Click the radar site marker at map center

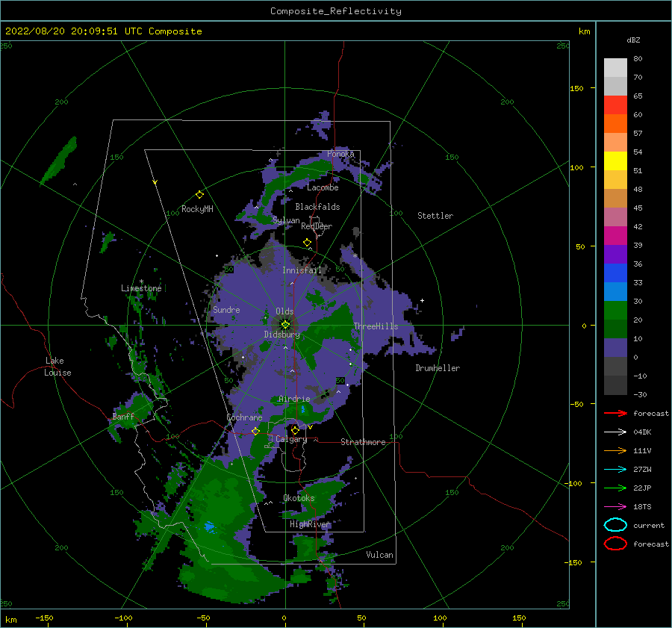pos(285,325)
